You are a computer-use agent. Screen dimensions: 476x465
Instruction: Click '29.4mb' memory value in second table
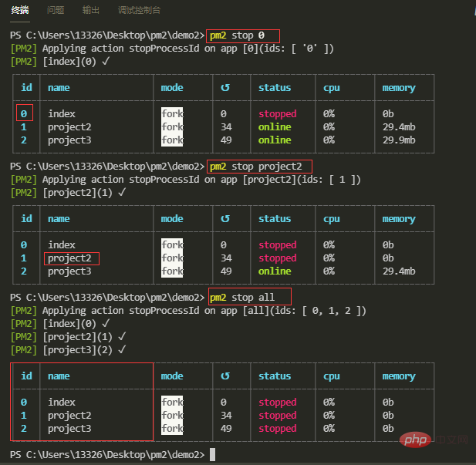pyautogui.click(x=399, y=271)
